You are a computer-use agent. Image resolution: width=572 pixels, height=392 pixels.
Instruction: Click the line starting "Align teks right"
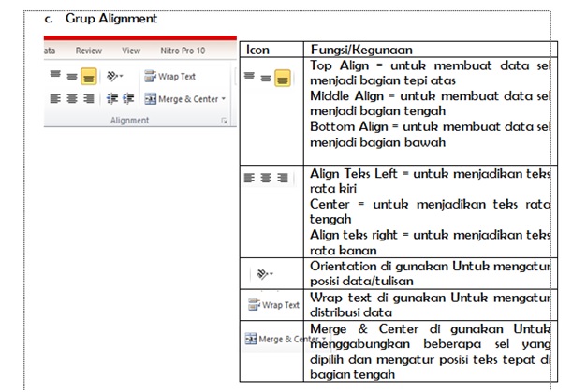coord(430,235)
